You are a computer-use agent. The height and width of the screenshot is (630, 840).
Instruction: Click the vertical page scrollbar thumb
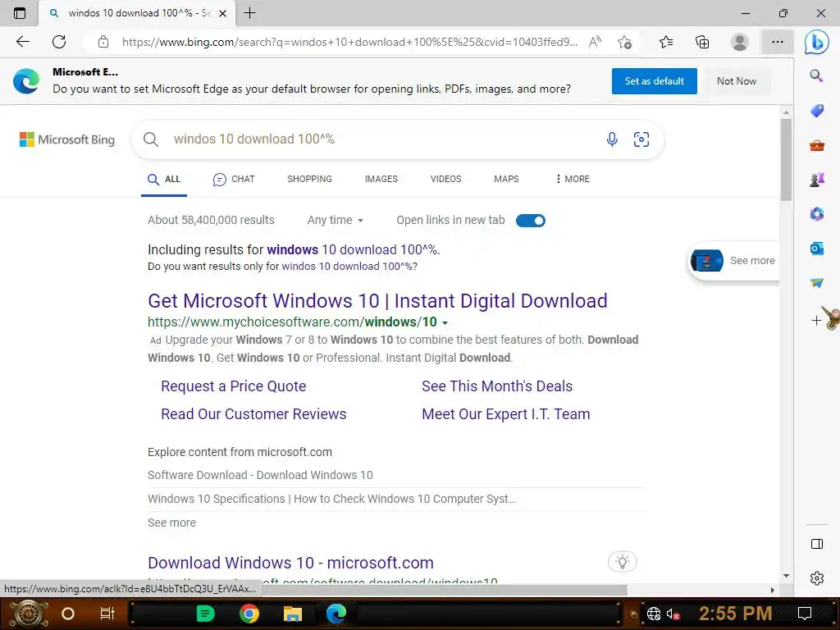pyautogui.click(x=786, y=159)
